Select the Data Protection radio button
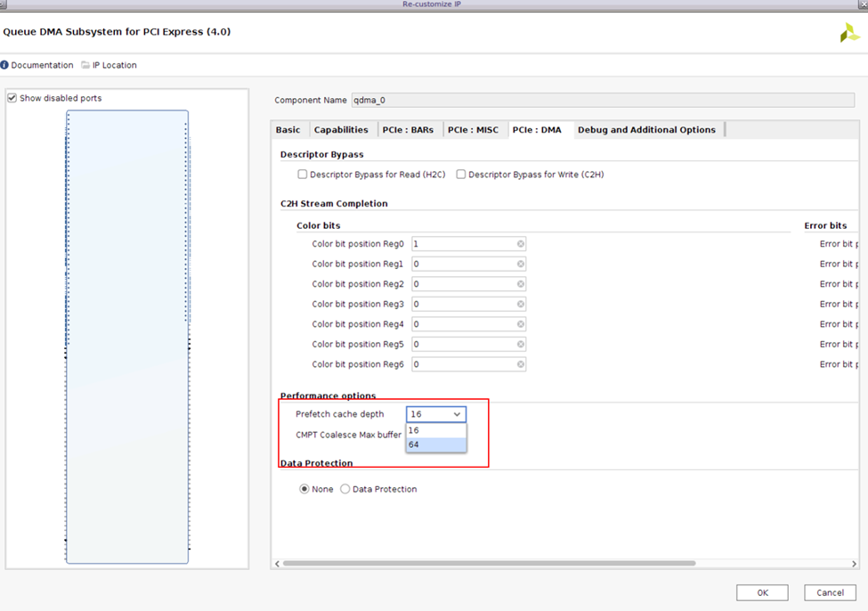 coord(345,489)
